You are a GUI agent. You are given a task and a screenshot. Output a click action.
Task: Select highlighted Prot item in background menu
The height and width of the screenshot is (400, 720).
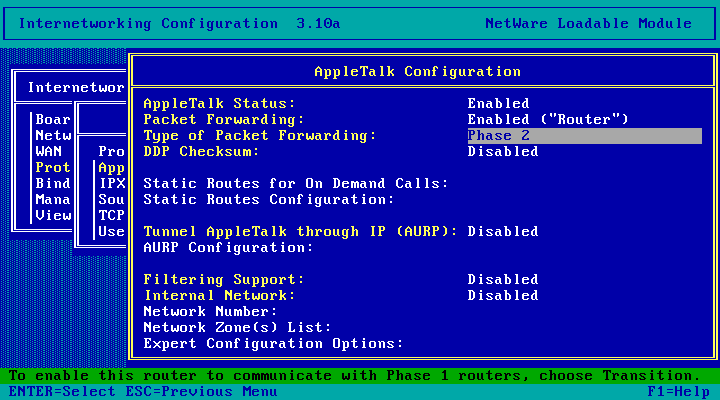[x=53, y=168]
